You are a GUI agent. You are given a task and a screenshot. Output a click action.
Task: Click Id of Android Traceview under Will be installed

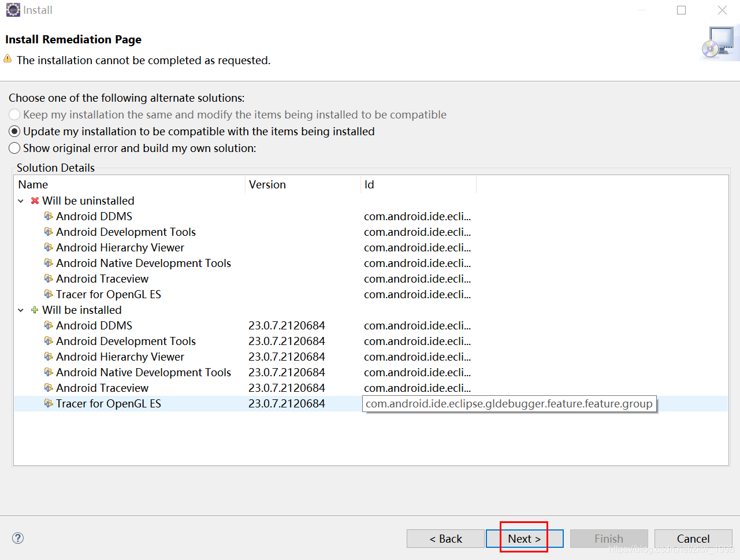tap(417, 388)
